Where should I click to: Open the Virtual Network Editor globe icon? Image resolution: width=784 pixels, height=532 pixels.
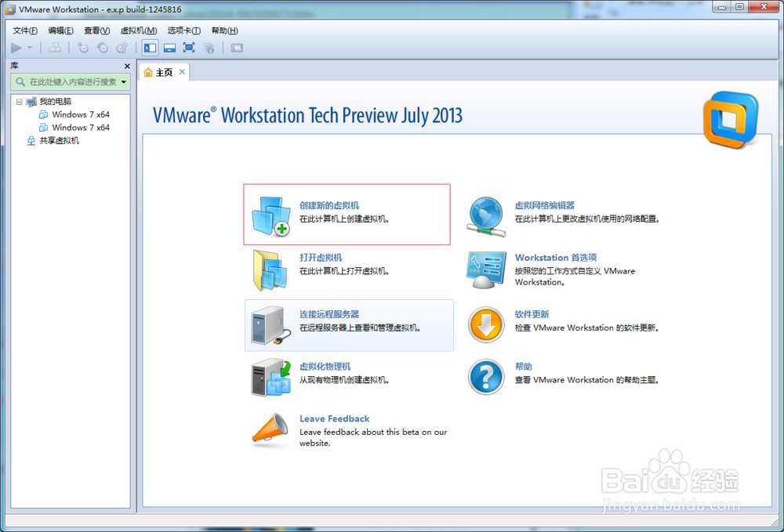click(486, 215)
